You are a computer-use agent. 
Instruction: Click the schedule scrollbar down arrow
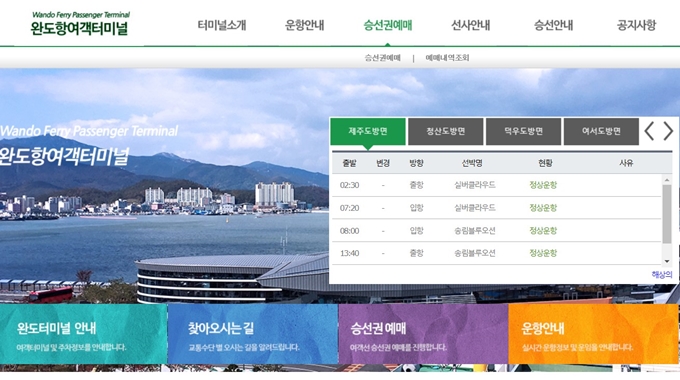point(667,261)
